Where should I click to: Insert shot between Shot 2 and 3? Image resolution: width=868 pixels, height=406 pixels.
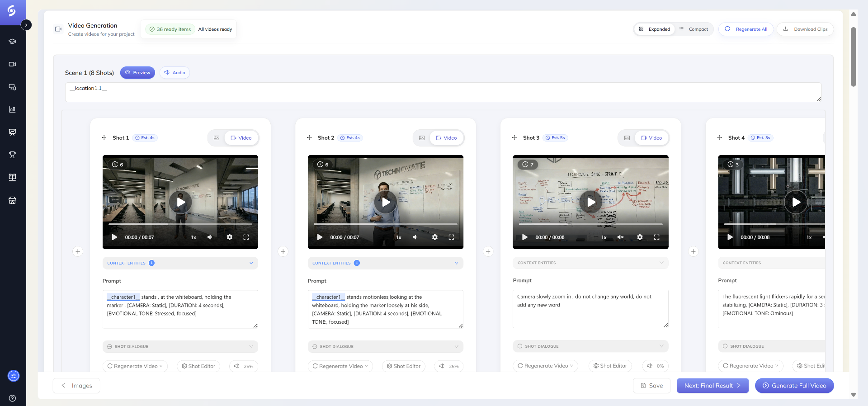coord(488,251)
